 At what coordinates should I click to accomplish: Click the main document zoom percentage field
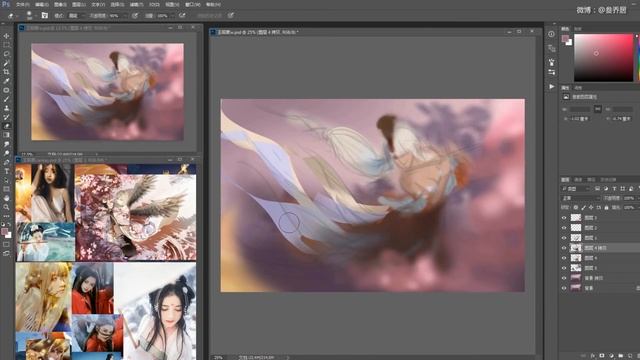click(218, 358)
